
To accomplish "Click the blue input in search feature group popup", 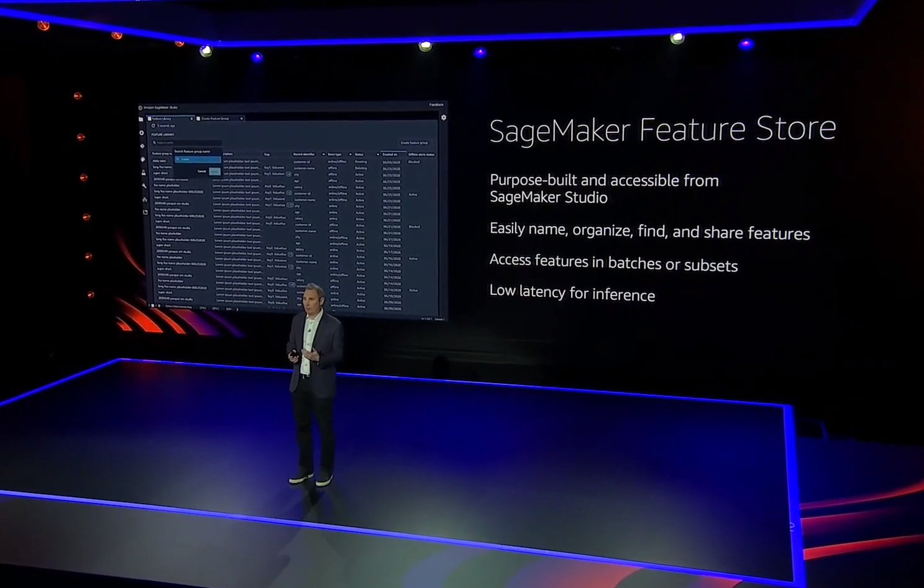I will (x=198, y=160).
